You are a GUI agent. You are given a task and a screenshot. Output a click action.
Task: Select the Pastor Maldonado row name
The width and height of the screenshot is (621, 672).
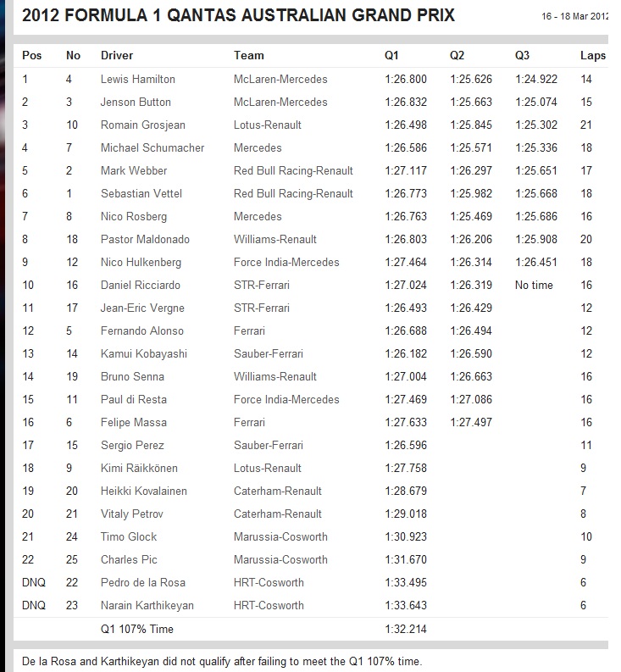click(144, 239)
